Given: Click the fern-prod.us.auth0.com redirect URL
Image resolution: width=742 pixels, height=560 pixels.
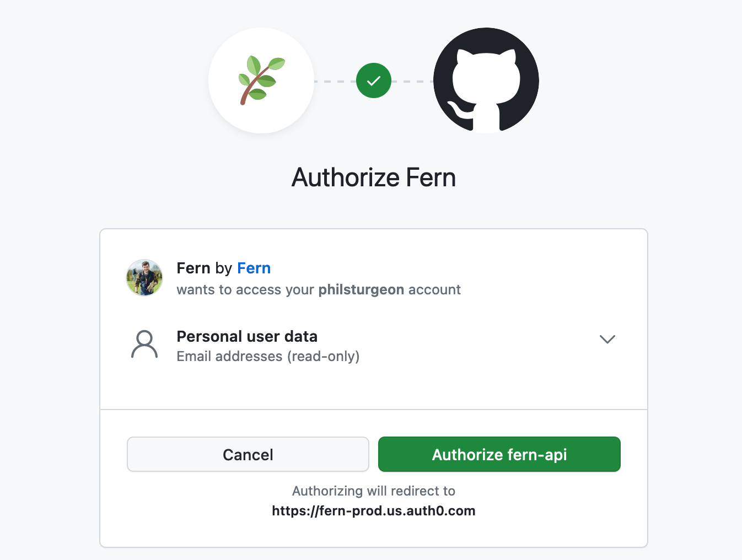Looking at the screenshot, I should (x=374, y=511).
